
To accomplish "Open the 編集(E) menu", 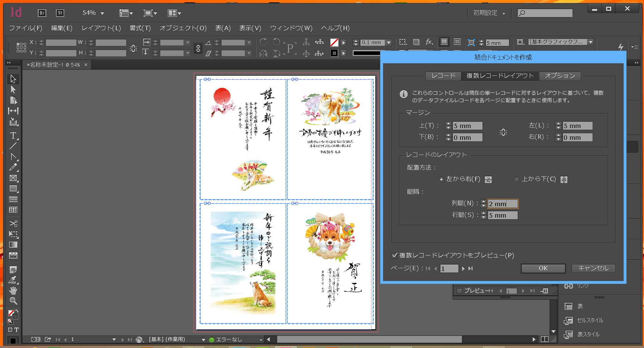I will 62,28.
